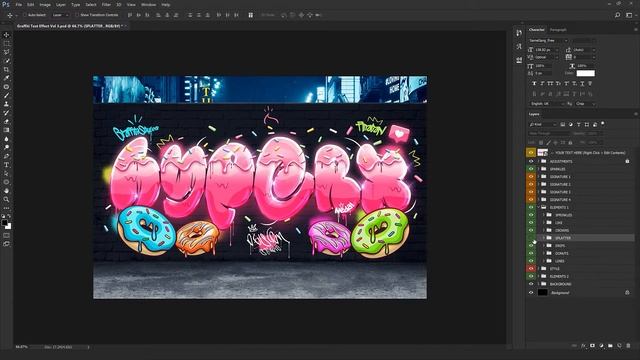
Task: Hide the STYLE group
Action: pos(531,269)
